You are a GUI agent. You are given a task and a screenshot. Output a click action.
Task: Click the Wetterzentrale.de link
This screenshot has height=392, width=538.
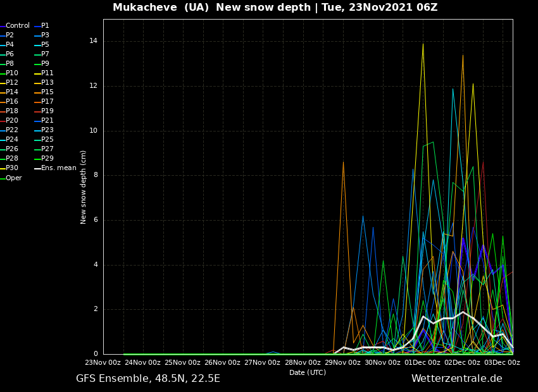(456, 379)
